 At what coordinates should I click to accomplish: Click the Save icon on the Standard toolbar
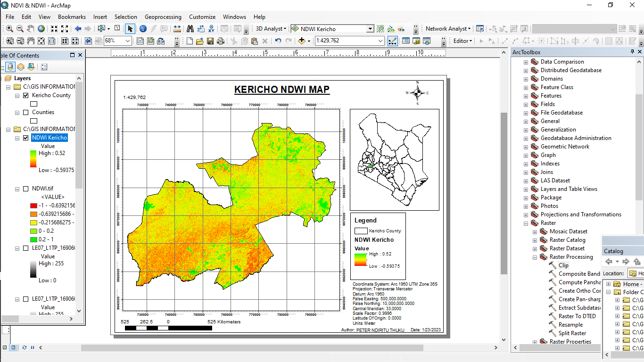click(x=210, y=41)
